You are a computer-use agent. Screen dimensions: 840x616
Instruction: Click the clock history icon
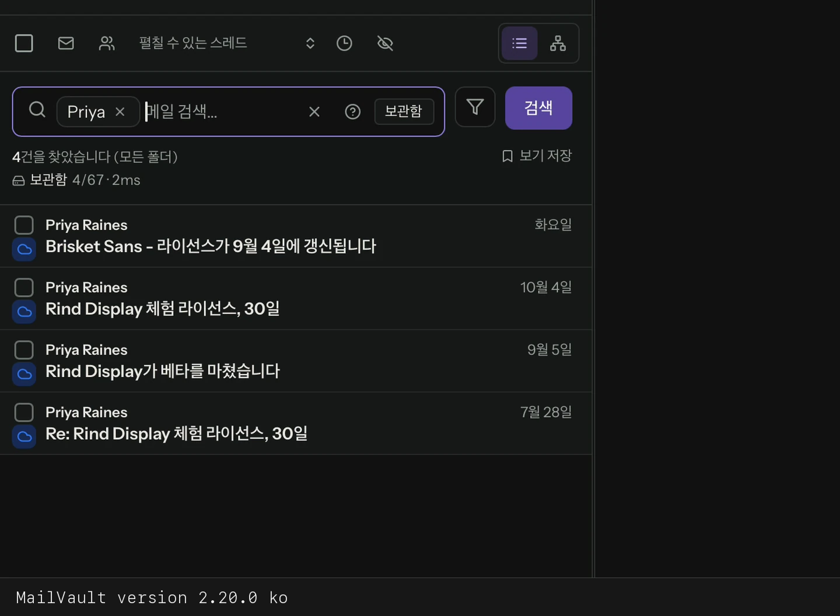[344, 43]
